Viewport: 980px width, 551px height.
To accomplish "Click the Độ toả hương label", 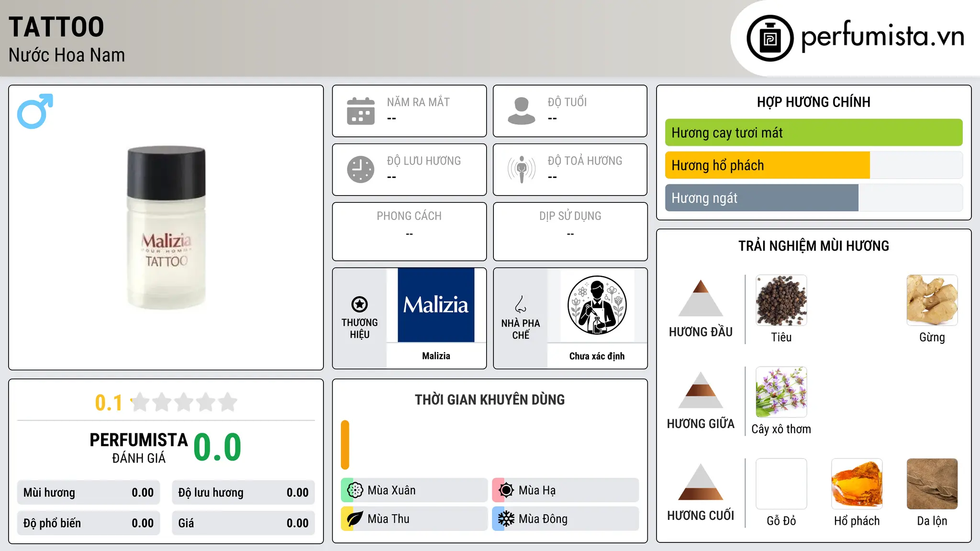I will click(585, 161).
